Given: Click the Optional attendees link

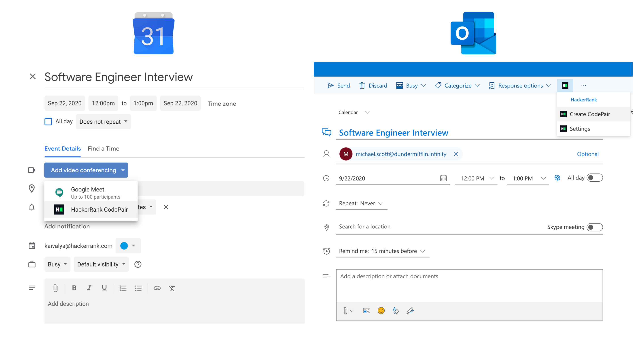Looking at the screenshot, I should (x=587, y=154).
